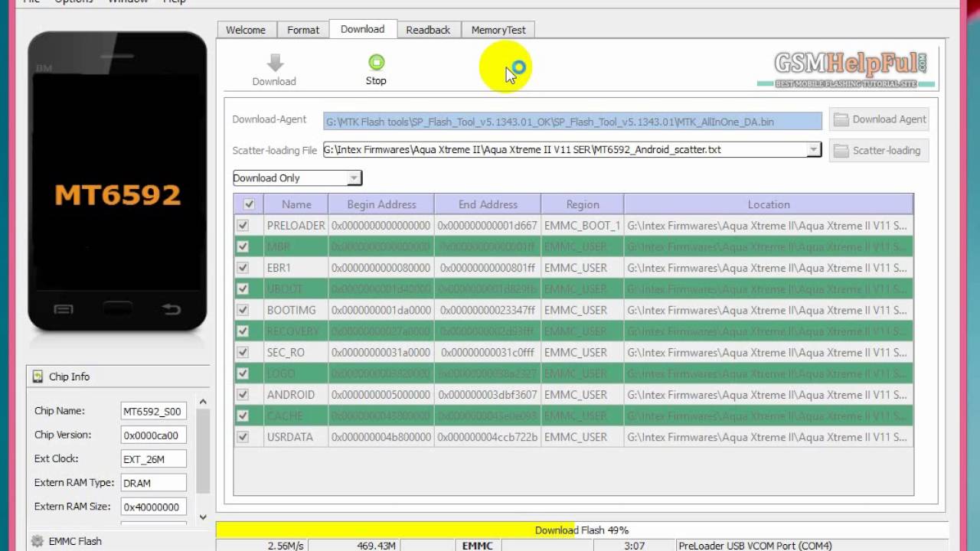Image resolution: width=980 pixels, height=551 pixels.
Task: Click the ANDROID name cell
Action: [x=296, y=395]
